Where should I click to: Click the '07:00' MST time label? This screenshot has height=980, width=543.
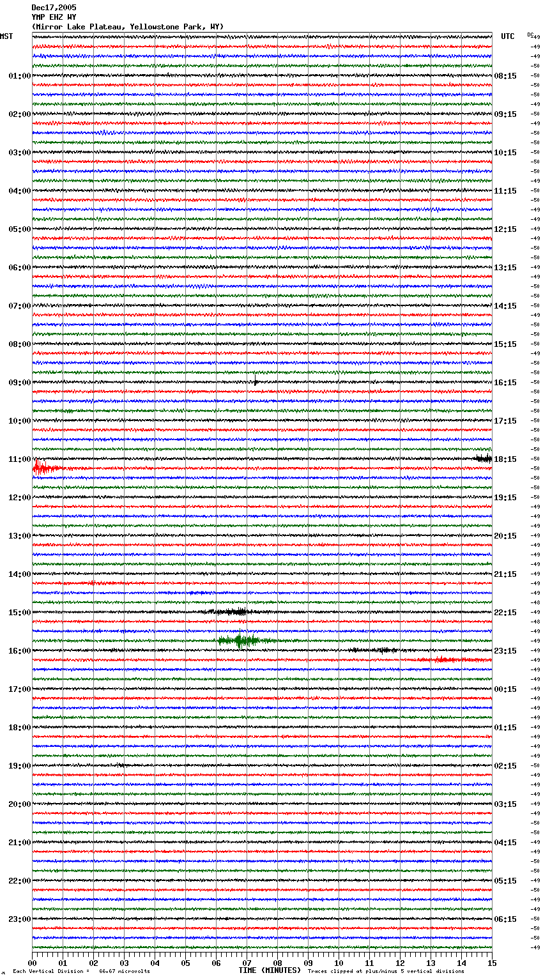click(20, 306)
